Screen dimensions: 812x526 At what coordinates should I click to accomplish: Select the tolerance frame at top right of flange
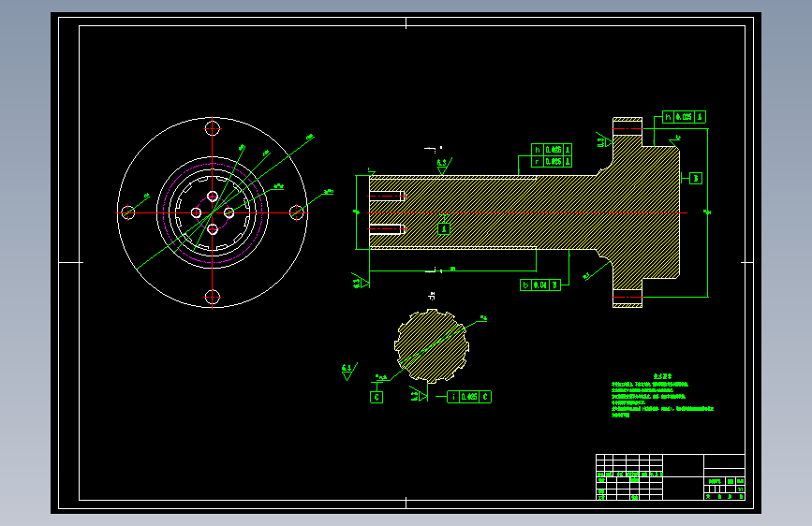point(684,117)
